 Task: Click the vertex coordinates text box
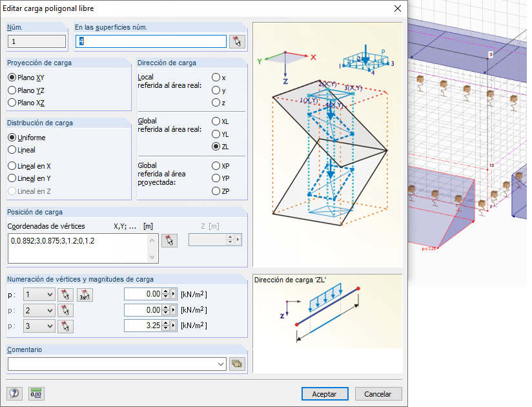coord(83,248)
